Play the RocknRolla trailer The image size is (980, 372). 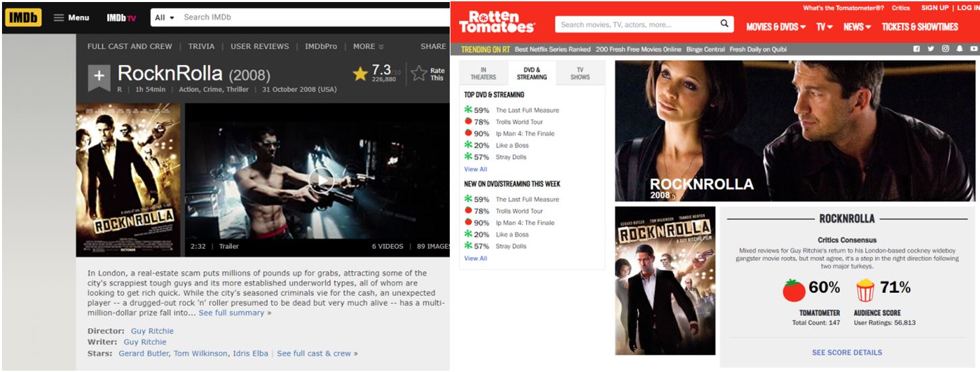coord(321,180)
